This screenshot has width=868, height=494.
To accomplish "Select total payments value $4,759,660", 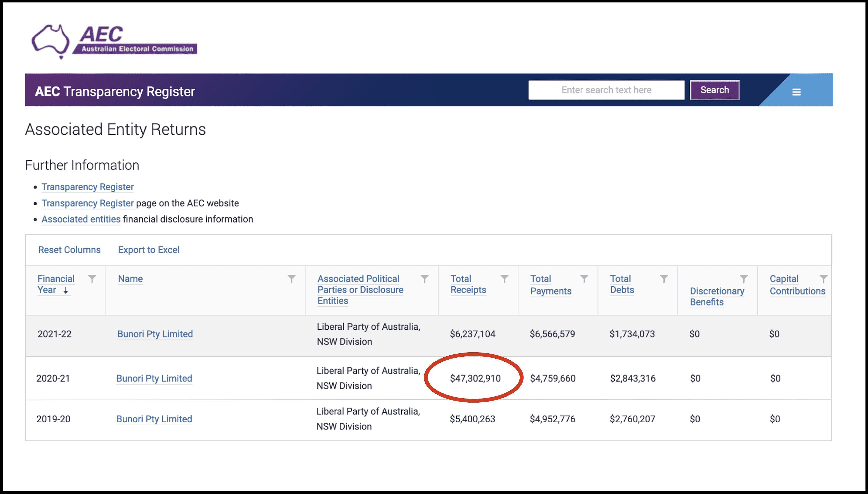I will click(553, 378).
